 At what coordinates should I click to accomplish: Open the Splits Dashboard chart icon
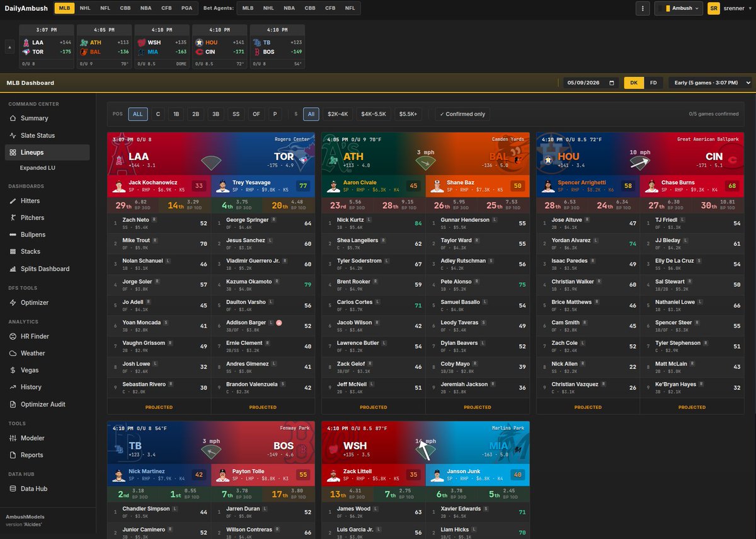pos(13,269)
